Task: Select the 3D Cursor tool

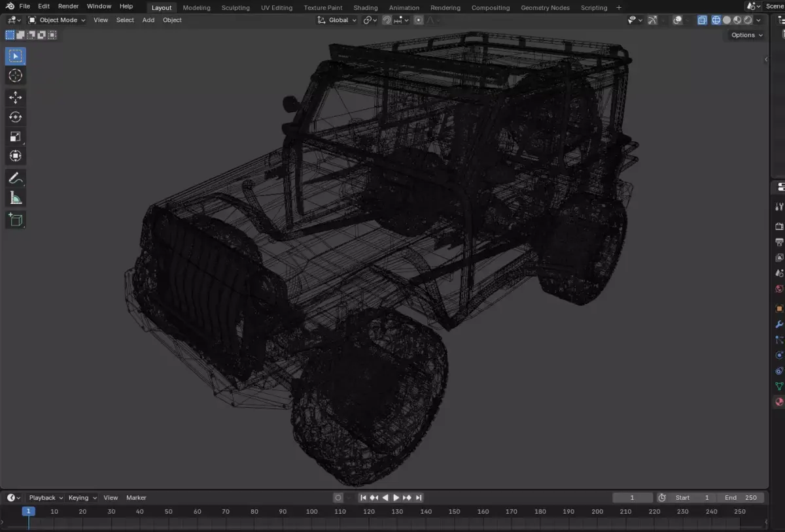Action: 16,76
